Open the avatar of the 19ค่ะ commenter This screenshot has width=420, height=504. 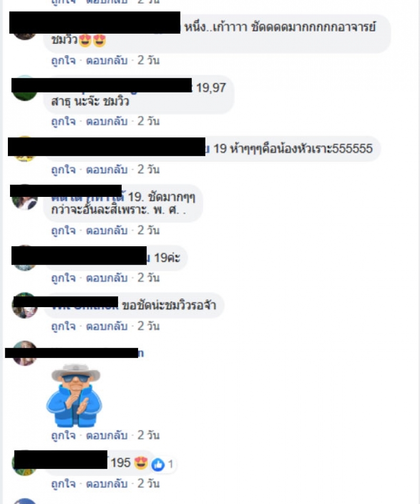click(x=25, y=258)
